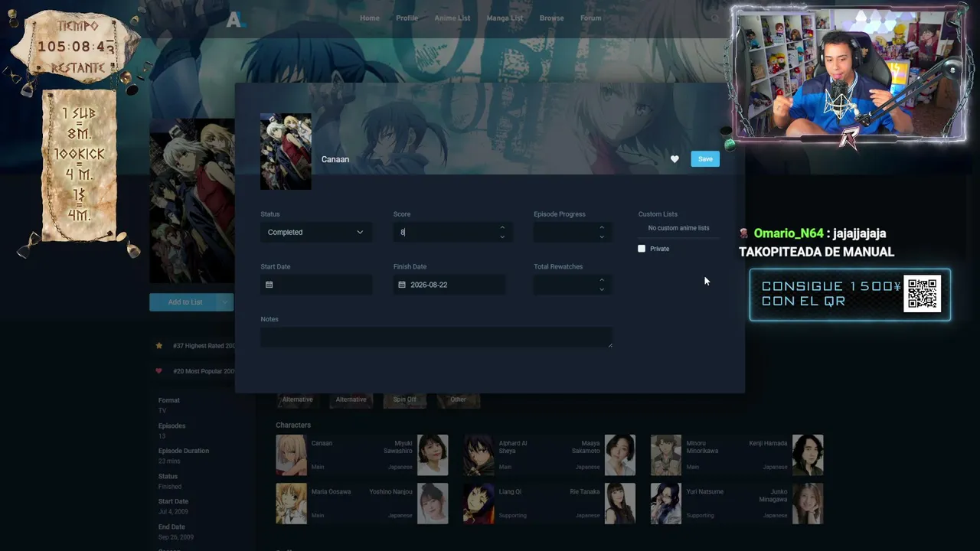The height and width of the screenshot is (551, 980).
Task: Go to Home in the top navigation
Action: click(370, 18)
